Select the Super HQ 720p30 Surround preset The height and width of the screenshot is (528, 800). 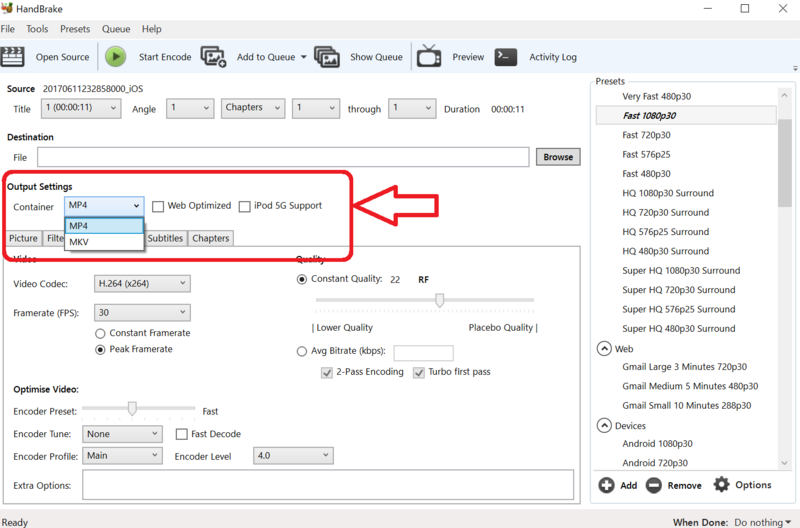point(679,290)
